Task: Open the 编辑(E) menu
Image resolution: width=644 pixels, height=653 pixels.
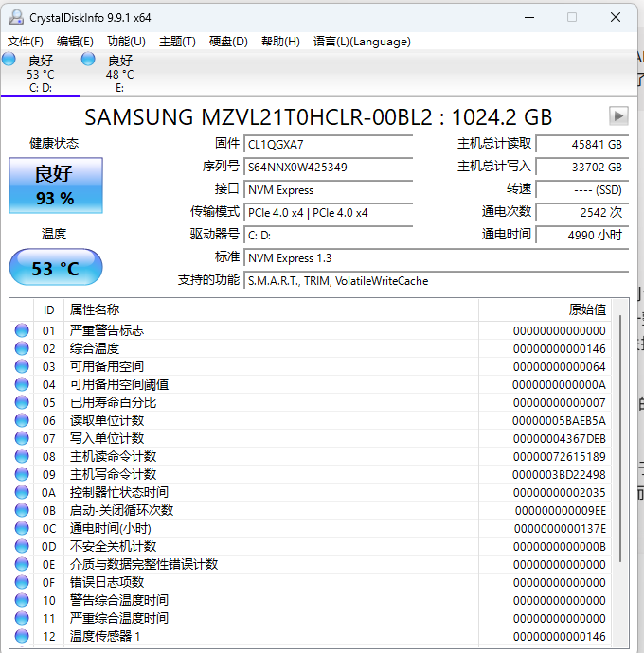Action: [75, 42]
